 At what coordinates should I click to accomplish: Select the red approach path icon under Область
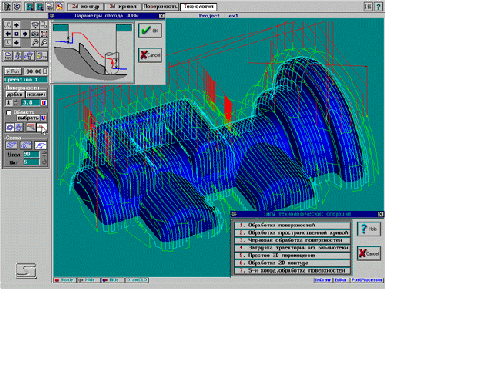tap(42, 128)
